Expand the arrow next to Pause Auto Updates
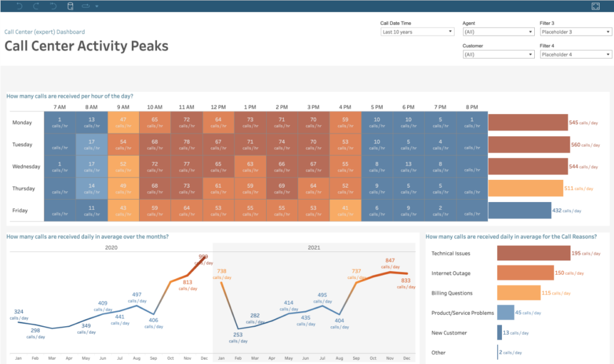Screen dimensions: 614x364 click(97, 7)
